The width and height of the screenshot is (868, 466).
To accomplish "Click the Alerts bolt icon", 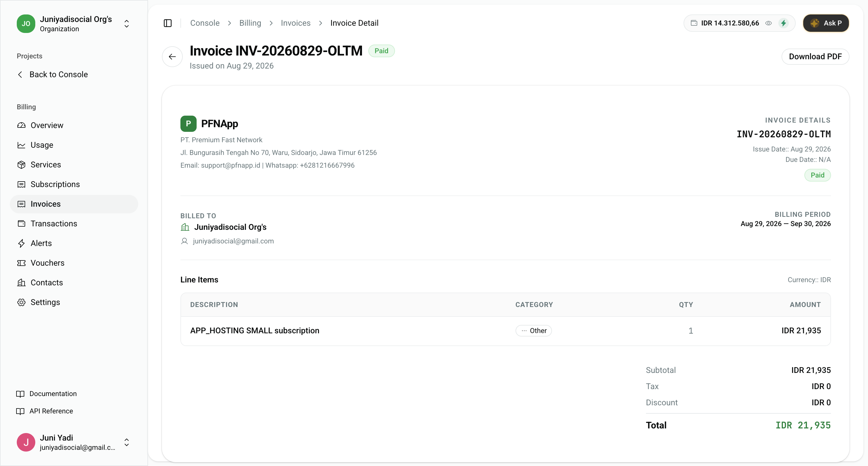I will (21, 243).
